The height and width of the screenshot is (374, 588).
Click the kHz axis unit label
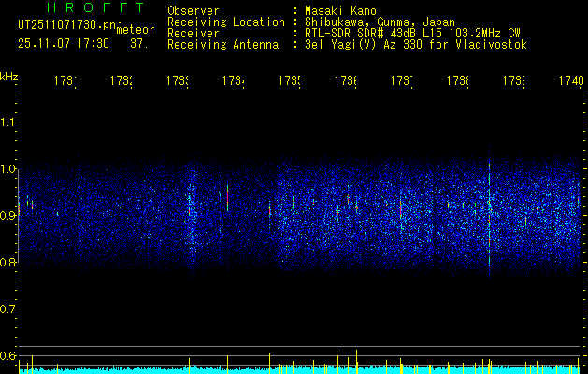click(9, 77)
